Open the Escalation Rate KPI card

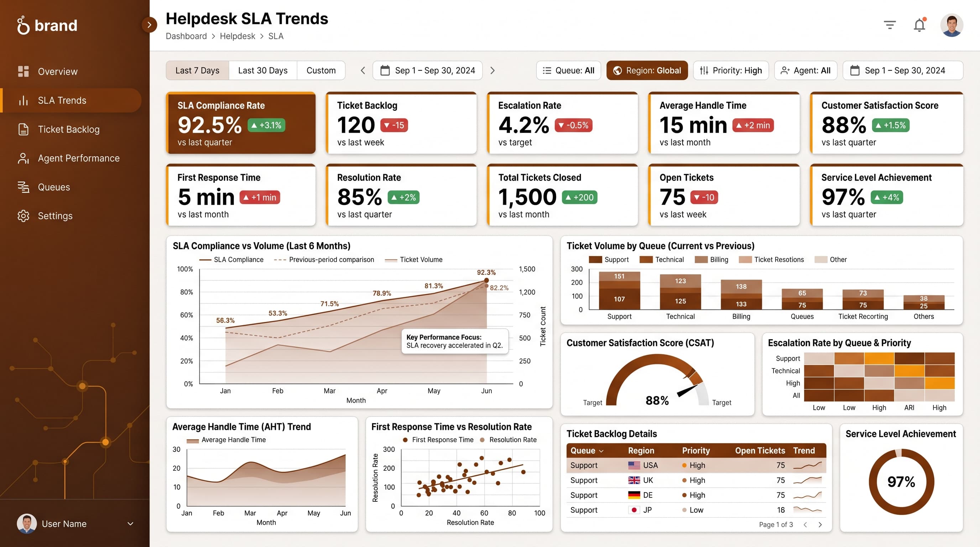(562, 123)
